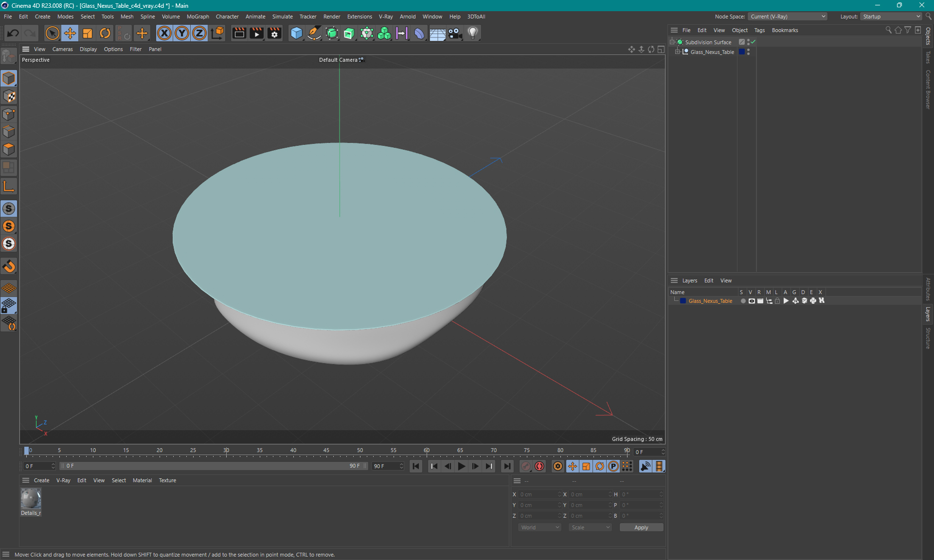This screenshot has width=934, height=560.
Task: Open the Spline Pen tool
Action: 314,33
